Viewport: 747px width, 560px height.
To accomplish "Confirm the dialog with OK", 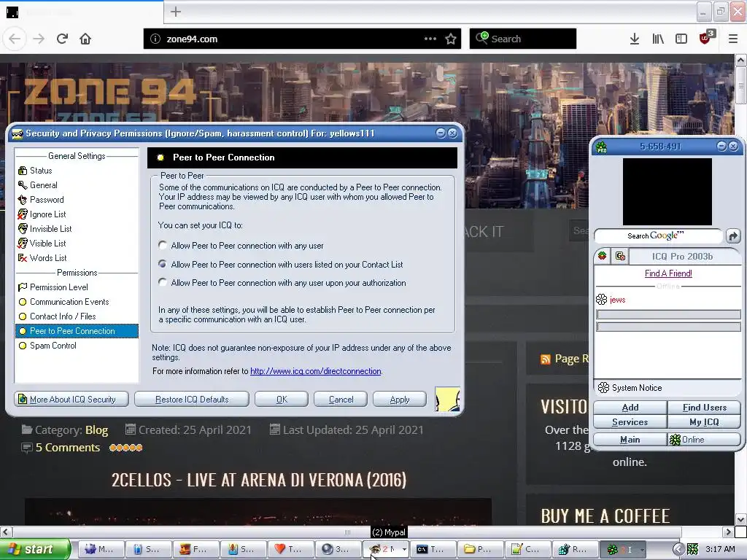I will [x=282, y=400].
